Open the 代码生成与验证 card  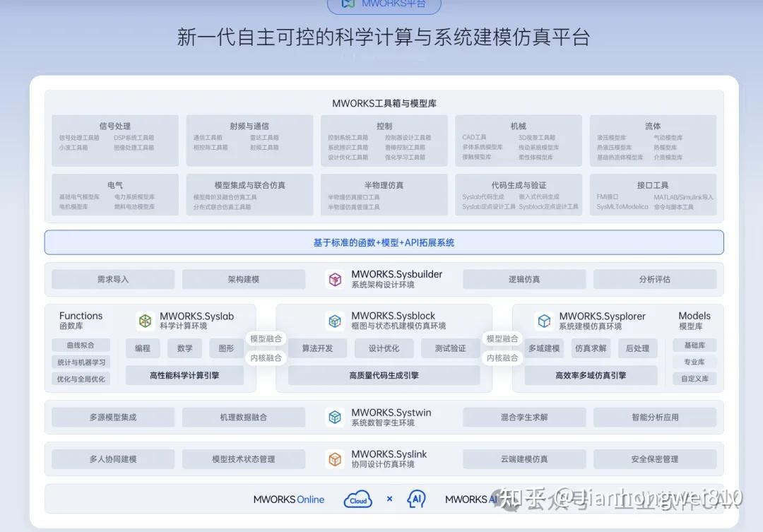519,195
